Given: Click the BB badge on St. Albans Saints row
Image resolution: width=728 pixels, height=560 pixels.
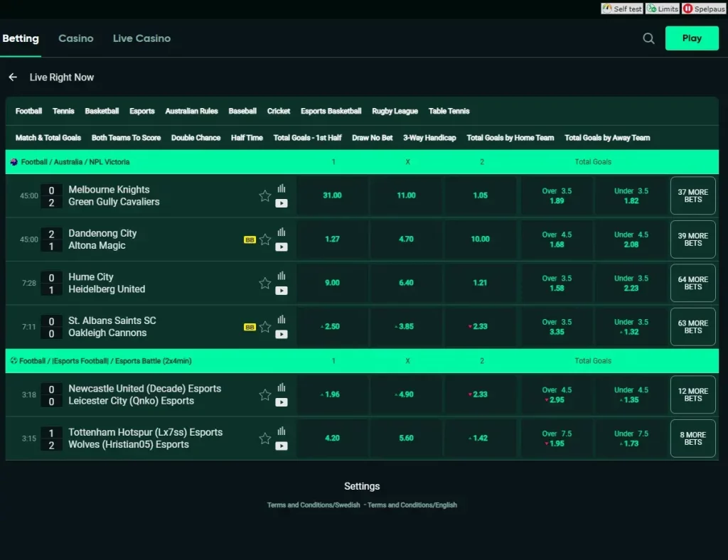Looking at the screenshot, I should 250,327.
